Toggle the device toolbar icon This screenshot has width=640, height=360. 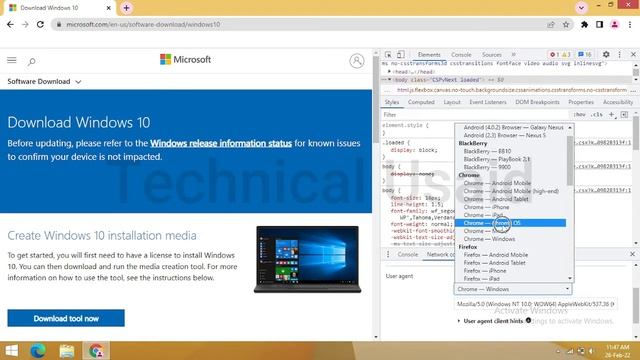[401, 54]
